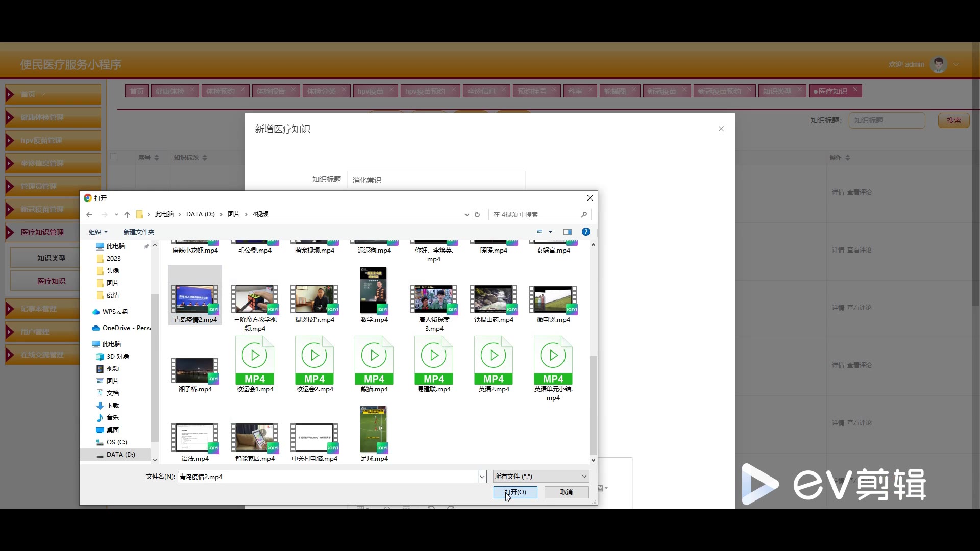Open the 组织 dropdown menu
This screenshot has height=551, width=980.
(x=98, y=232)
